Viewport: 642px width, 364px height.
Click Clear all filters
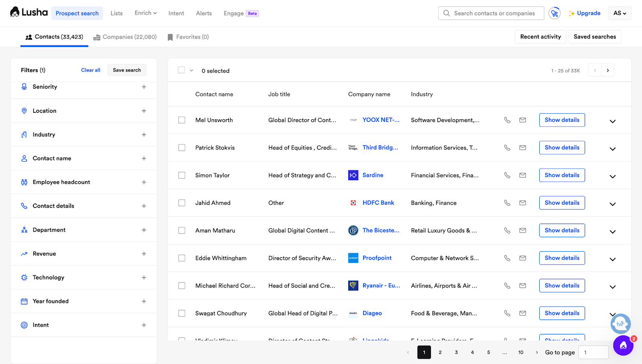coord(91,70)
